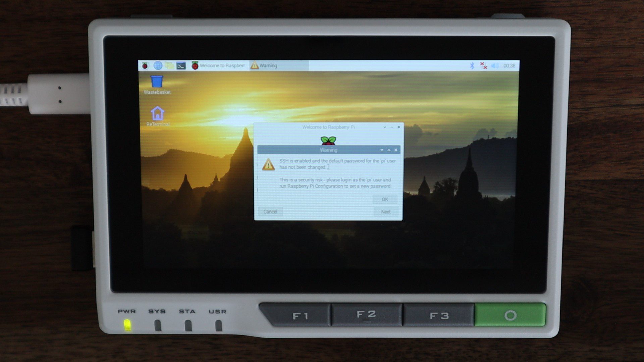Launch the Terminal from taskbar
644x362 pixels.
pos(181,66)
